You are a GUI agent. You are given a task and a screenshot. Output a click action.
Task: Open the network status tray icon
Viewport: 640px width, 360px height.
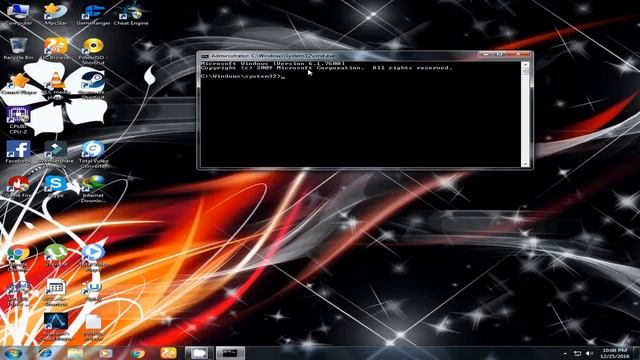click(577, 353)
